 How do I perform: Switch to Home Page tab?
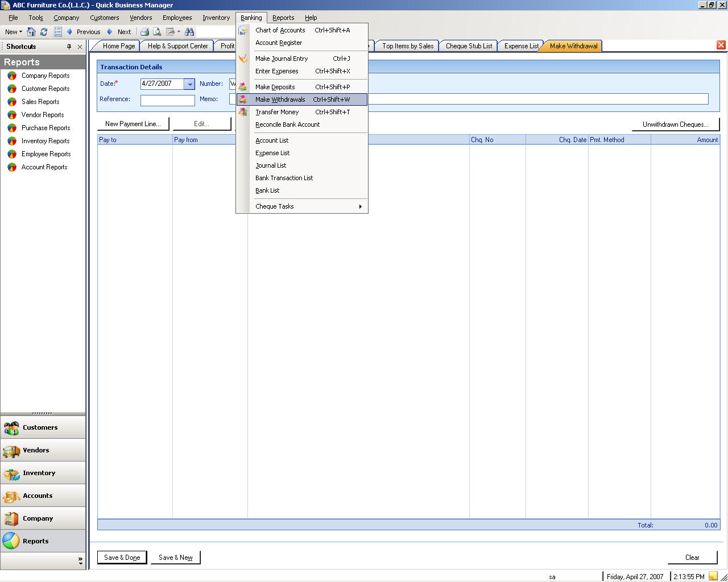point(118,46)
